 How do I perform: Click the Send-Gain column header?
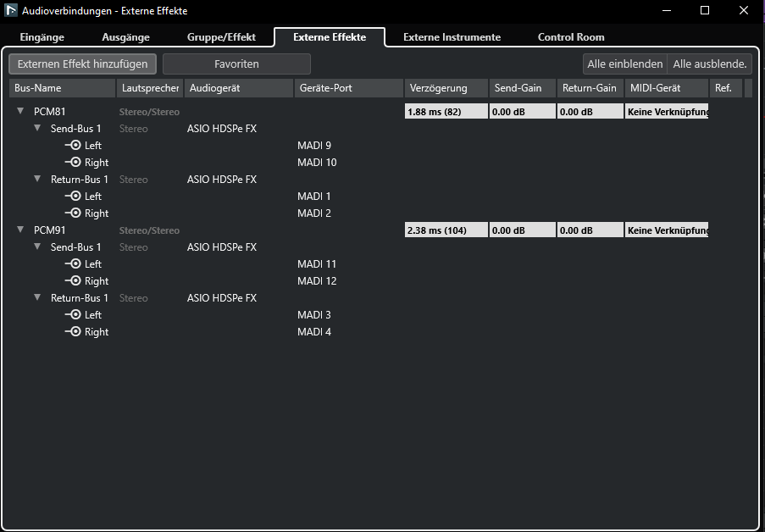tap(522, 88)
